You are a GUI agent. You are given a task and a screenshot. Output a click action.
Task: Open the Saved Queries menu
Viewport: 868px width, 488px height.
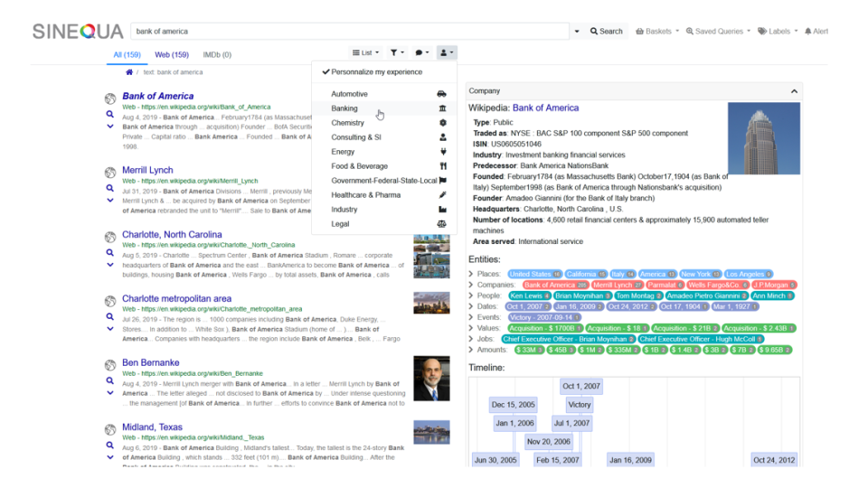(718, 32)
